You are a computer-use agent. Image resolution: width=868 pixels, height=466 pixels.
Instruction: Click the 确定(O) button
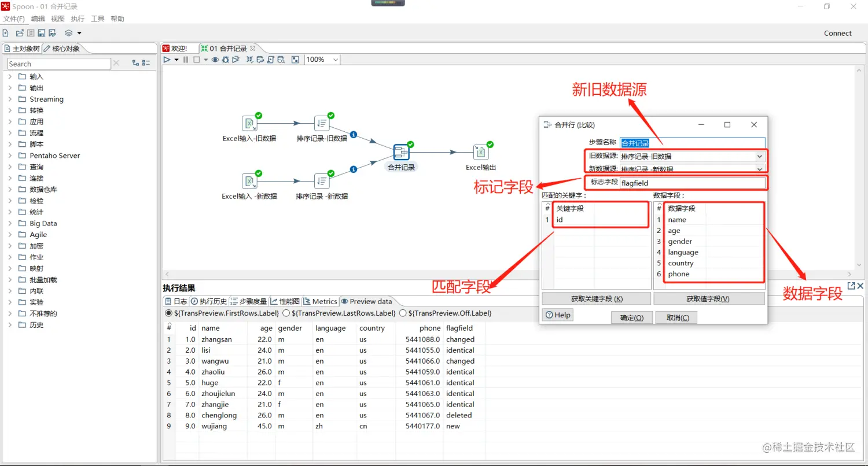632,317
